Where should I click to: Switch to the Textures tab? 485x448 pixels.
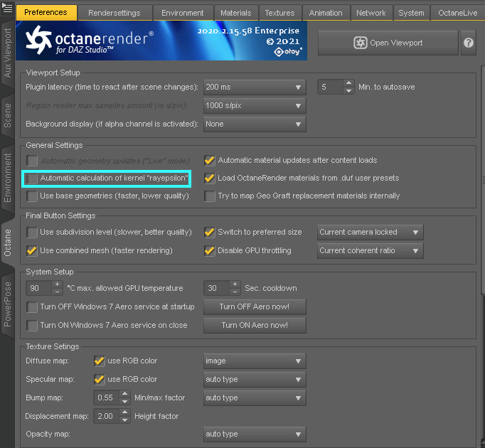click(x=280, y=13)
